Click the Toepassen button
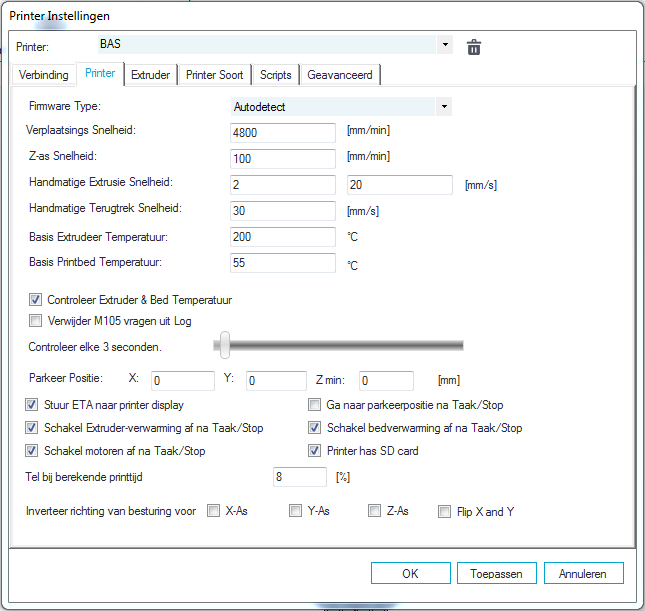Screen dimensions: 645x611 click(497, 573)
